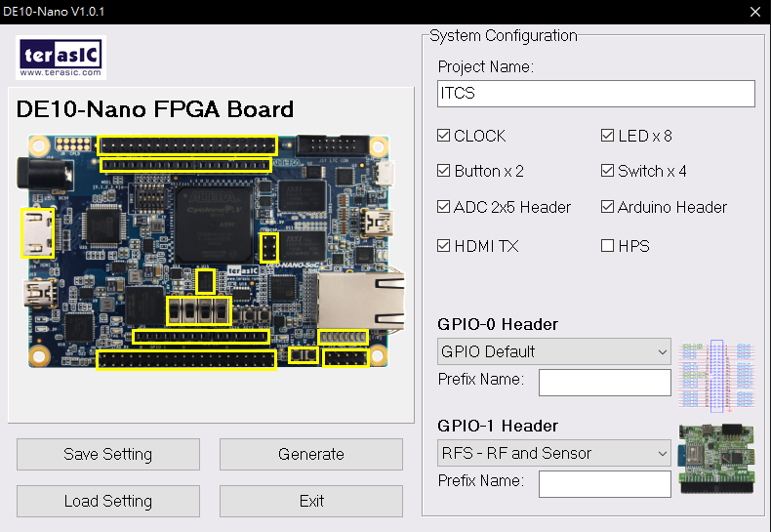Open the GPIO-1 Header RFS dropdown
The image size is (771, 532).
tap(554, 453)
